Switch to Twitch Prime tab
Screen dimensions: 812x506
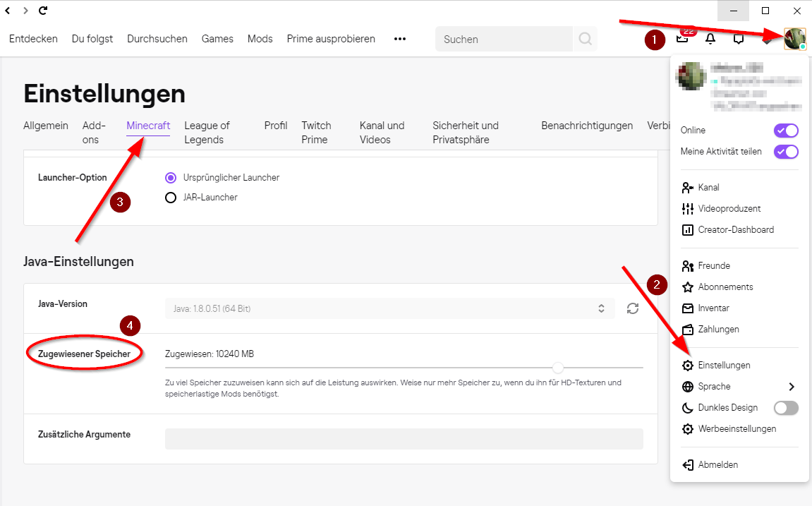coord(316,133)
